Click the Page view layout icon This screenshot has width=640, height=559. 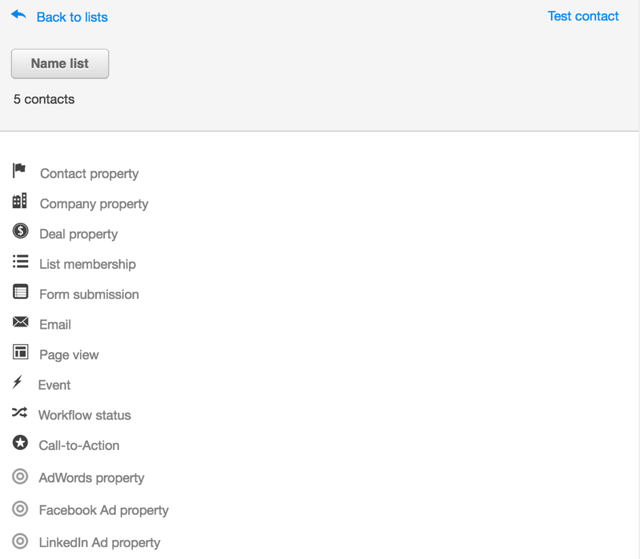tap(20, 352)
